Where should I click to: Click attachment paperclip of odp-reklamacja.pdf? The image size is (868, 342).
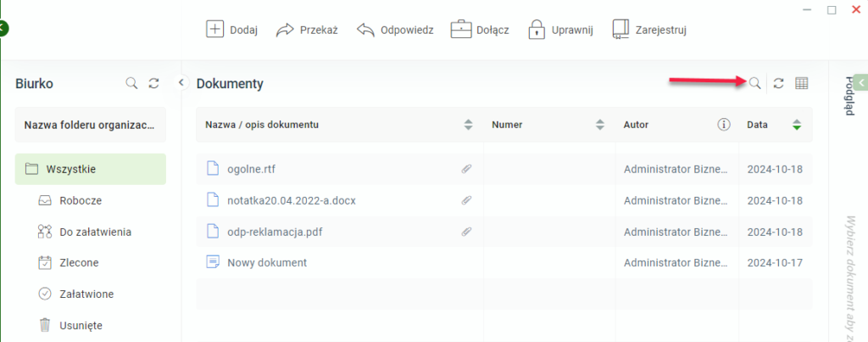[467, 232]
